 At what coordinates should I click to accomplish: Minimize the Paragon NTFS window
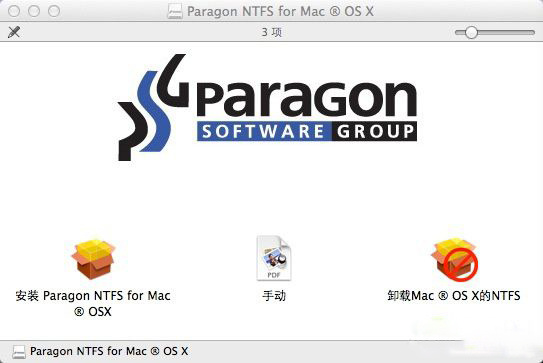pyautogui.click(x=34, y=11)
